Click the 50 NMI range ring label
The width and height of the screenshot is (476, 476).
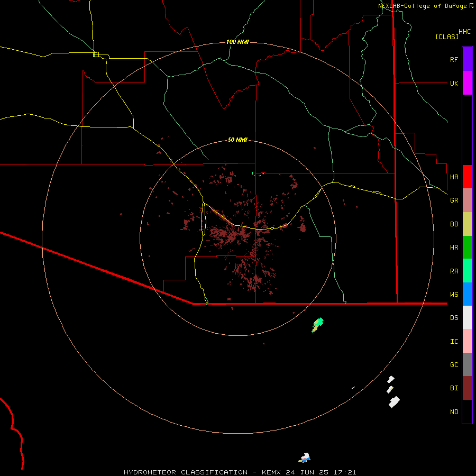237,140
